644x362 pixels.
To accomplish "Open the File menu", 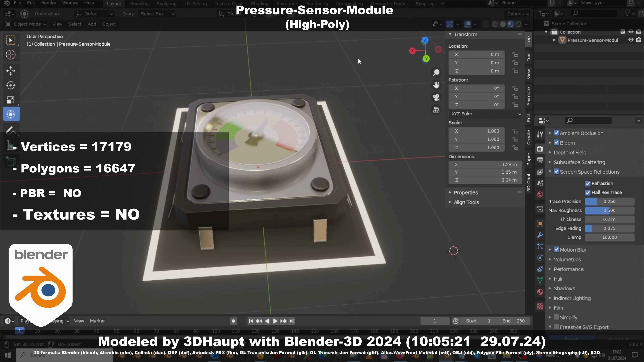I will pos(17,3).
